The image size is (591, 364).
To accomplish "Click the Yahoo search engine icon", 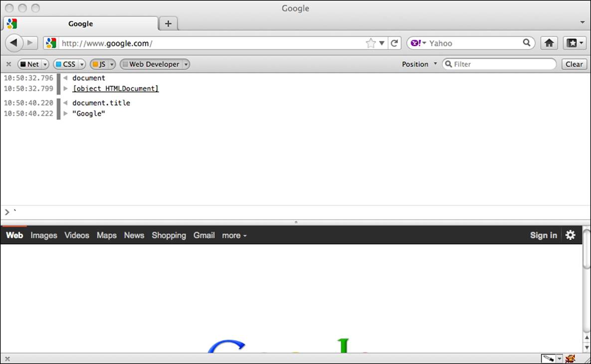I will click(415, 43).
